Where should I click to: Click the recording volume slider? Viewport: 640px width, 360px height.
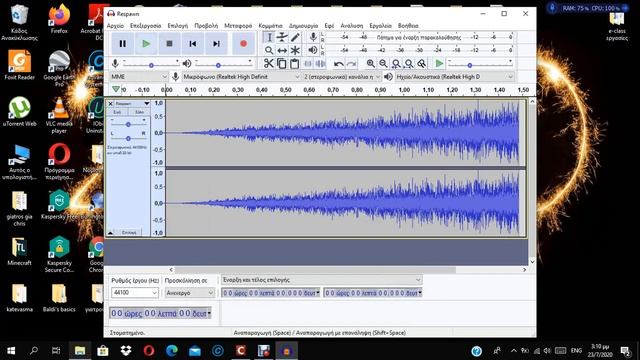[x=151, y=64]
